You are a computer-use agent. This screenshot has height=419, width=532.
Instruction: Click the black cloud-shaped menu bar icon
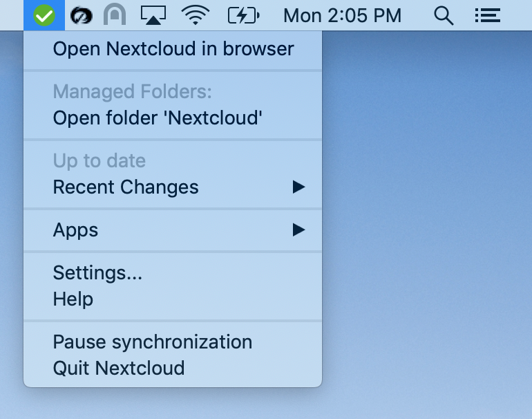click(x=82, y=15)
